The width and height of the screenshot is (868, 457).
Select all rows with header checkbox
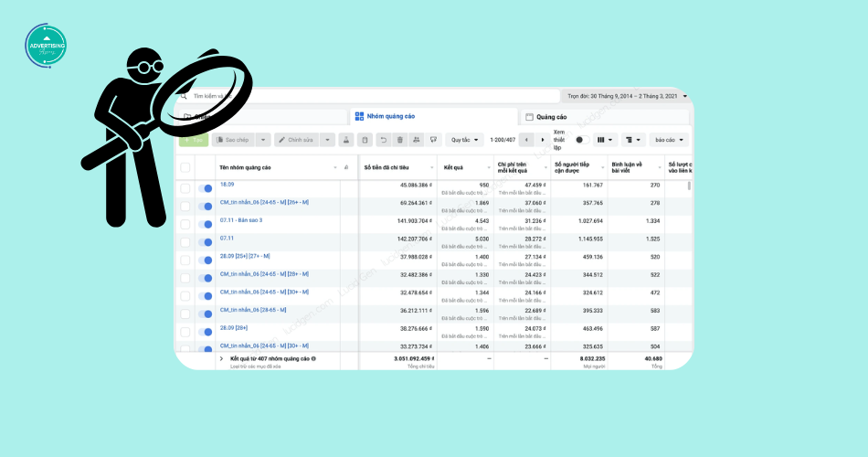tap(185, 167)
